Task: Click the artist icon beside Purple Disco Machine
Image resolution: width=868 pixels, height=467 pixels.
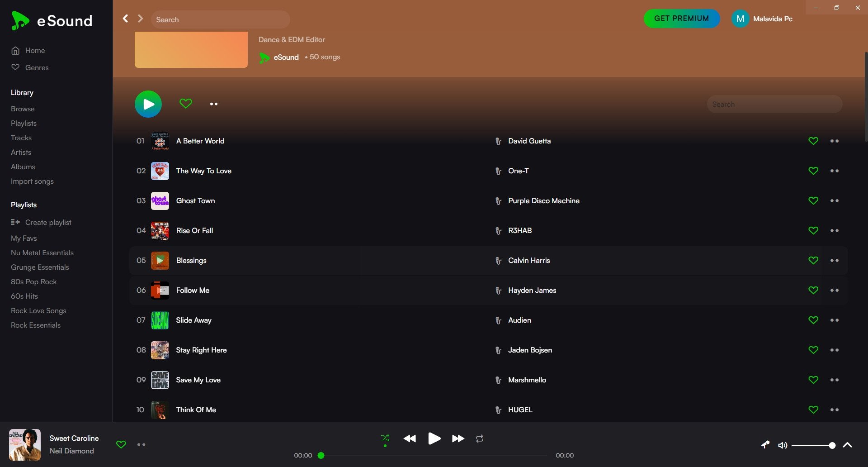Action: (498, 201)
